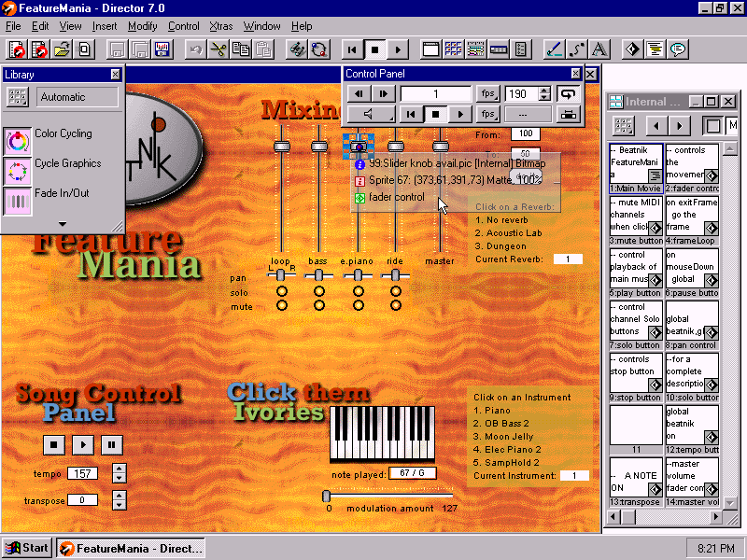
Task: Expand the Library list with the down arrow
Action: 63,222
